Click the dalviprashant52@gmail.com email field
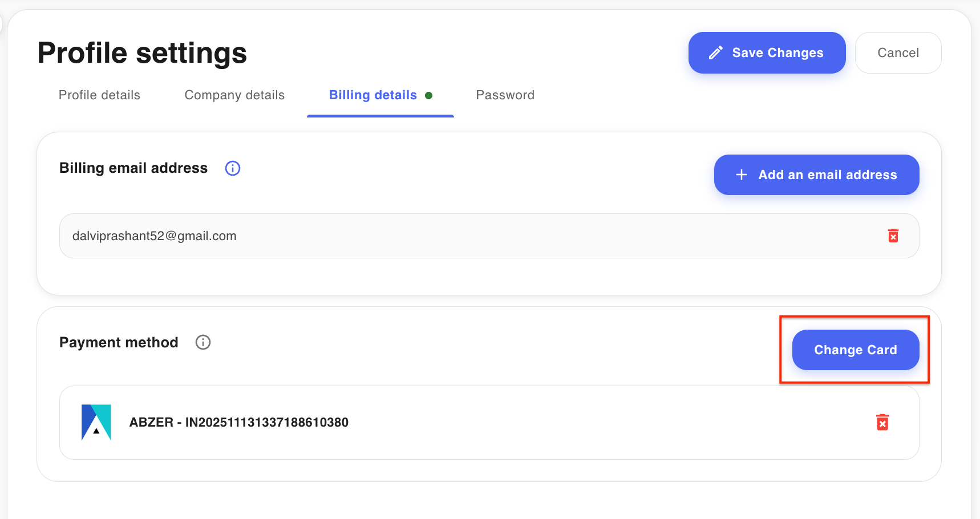Viewport: 980px width, 519px height. pos(489,236)
